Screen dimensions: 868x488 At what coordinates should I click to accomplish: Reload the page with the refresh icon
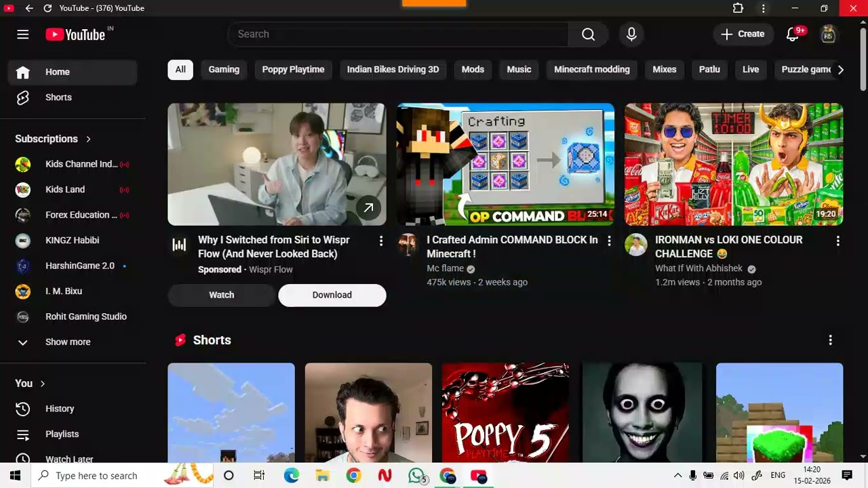coord(47,8)
